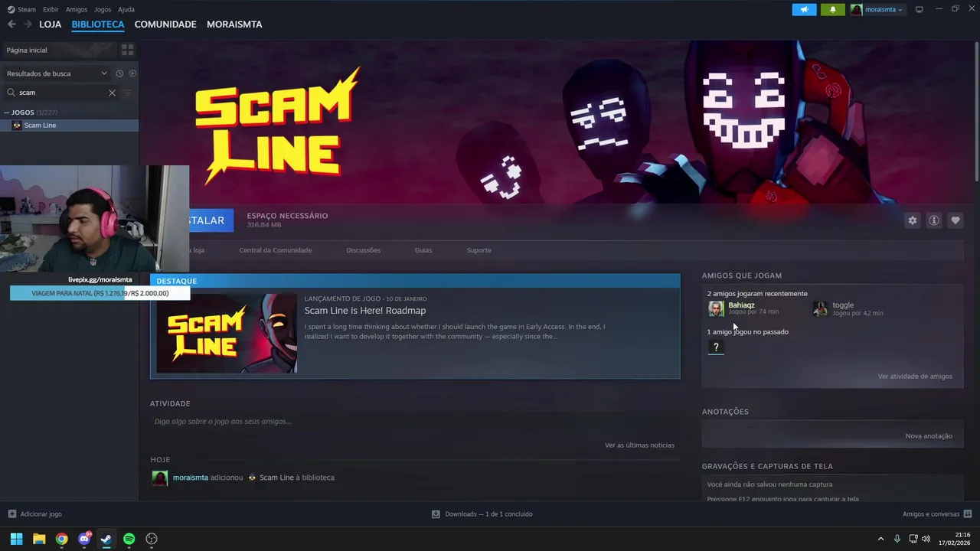Open Scam Line link in activity feed

276,478
